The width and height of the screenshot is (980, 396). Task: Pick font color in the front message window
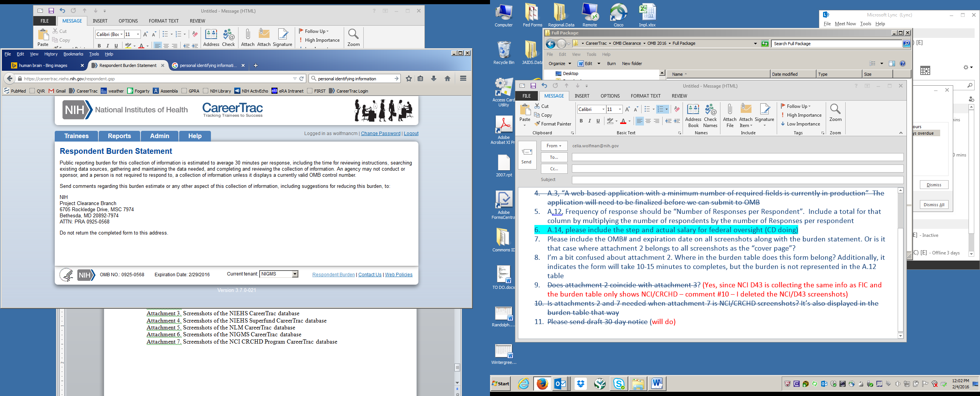tap(623, 121)
